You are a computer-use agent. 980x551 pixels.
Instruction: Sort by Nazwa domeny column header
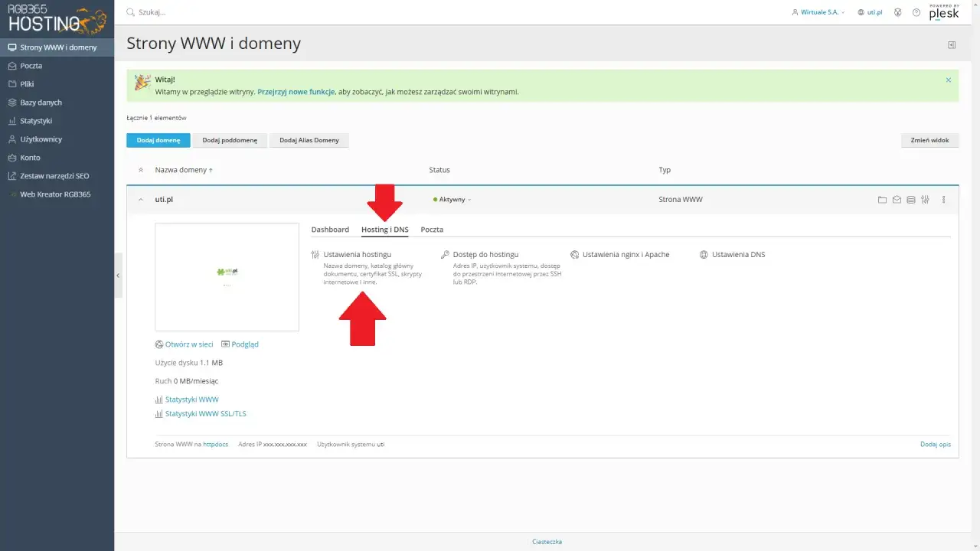(184, 170)
